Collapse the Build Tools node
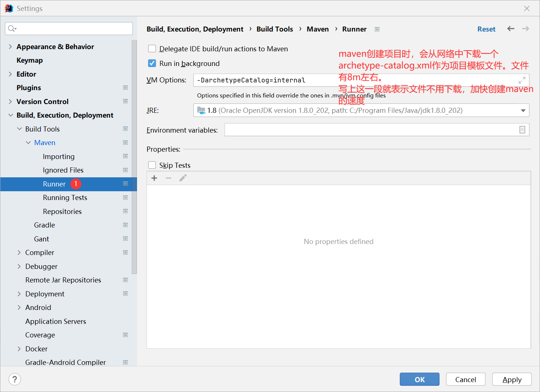This screenshot has width=540, height=392. [x=19, y=129]
